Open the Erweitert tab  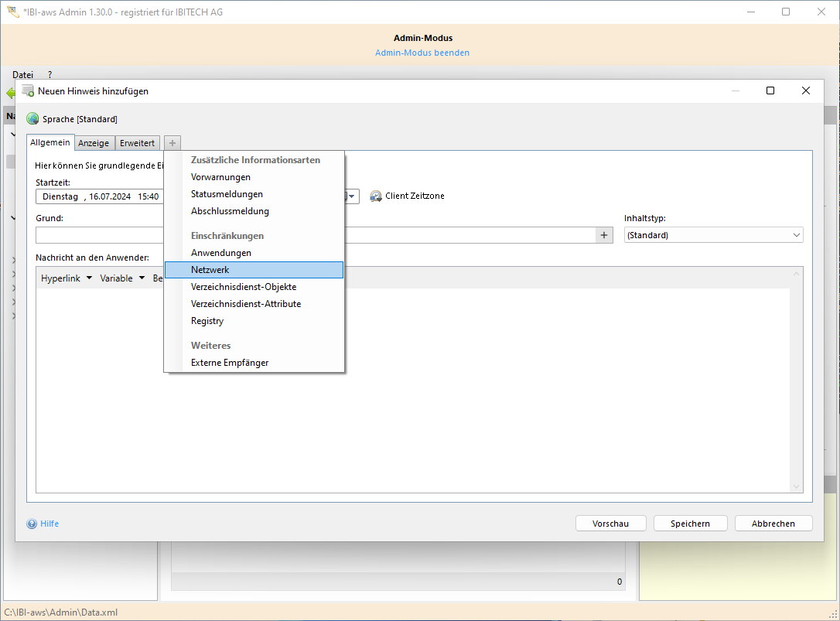(x=137, y=143)
